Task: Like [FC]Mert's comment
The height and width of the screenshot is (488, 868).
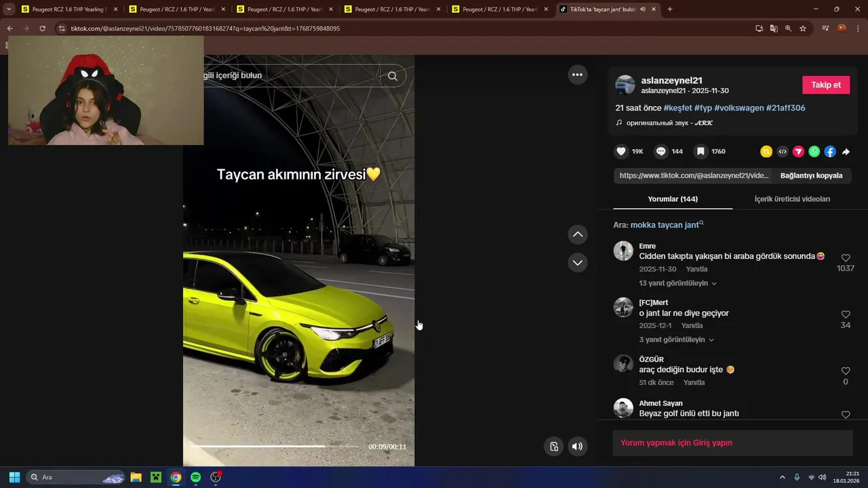Action: (x=846, y=314)
